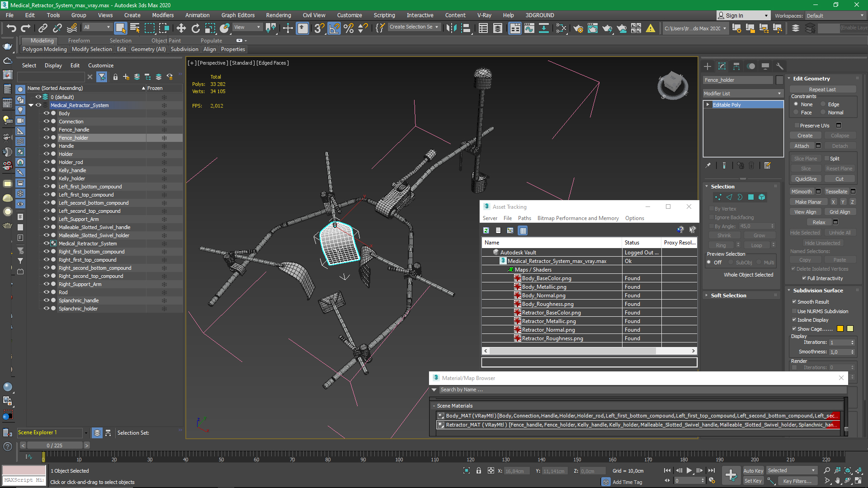Open the Rendering menu
Screen dimensions: 868x488
[278, 15]
